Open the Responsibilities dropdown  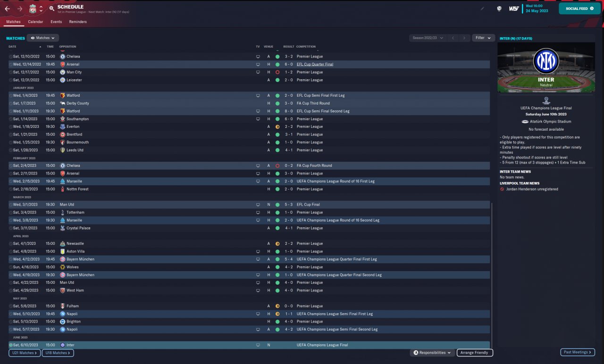[x=432, y=353]
